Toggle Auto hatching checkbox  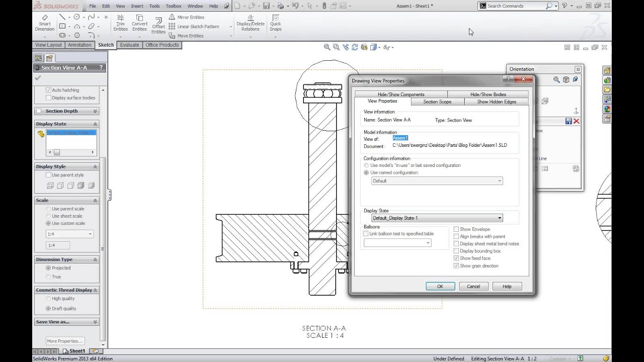click(48, 90)
